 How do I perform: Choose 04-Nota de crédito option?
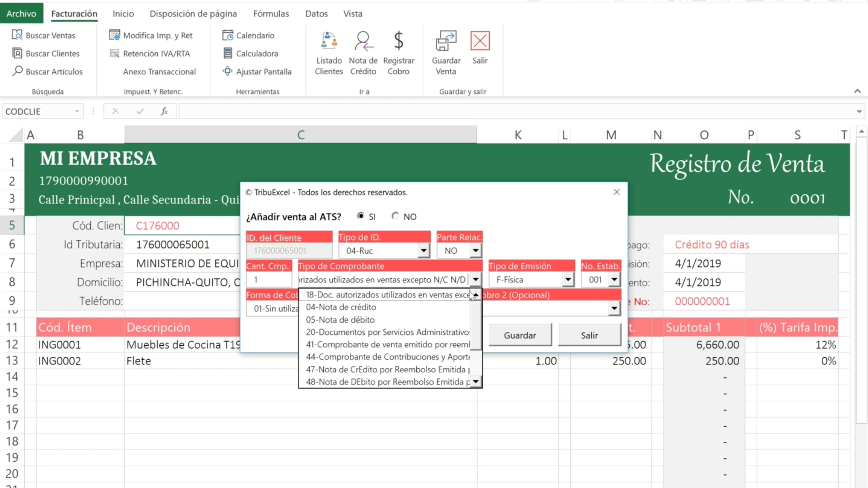[x=385, y=307]
